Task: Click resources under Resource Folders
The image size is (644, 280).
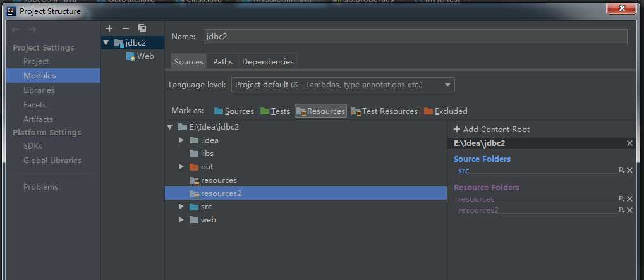Action: (x=476, y=199)
